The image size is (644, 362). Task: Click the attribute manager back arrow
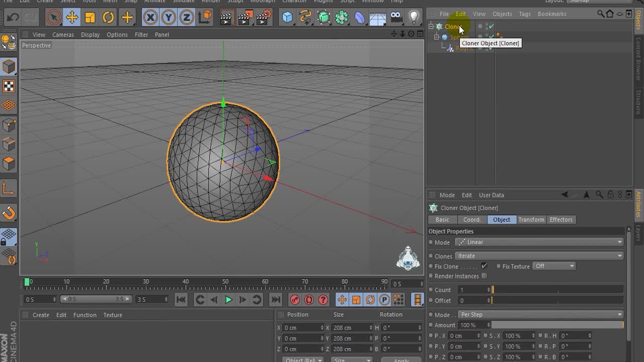pos(565,195)
